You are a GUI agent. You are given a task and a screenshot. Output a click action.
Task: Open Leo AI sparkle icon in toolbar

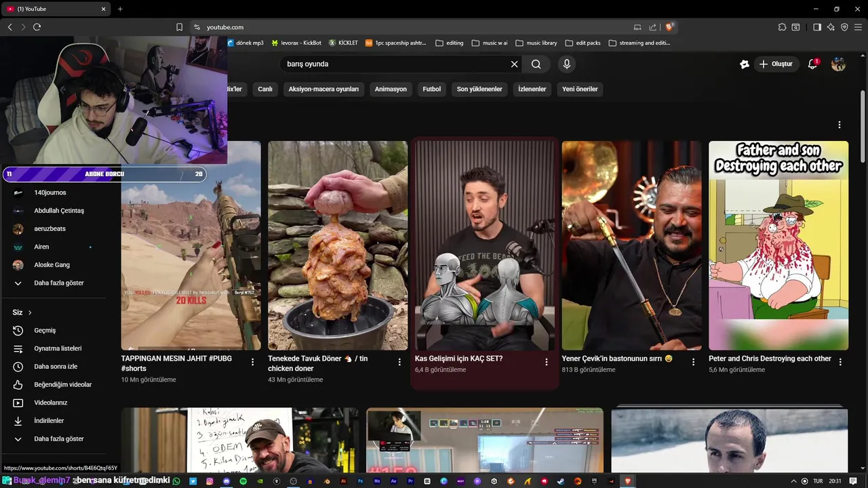click(831, 27)
